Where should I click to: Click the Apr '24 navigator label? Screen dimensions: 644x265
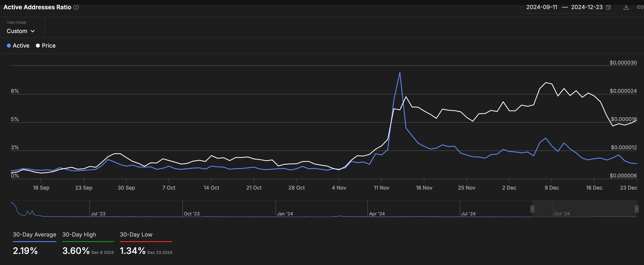point(377,214)
